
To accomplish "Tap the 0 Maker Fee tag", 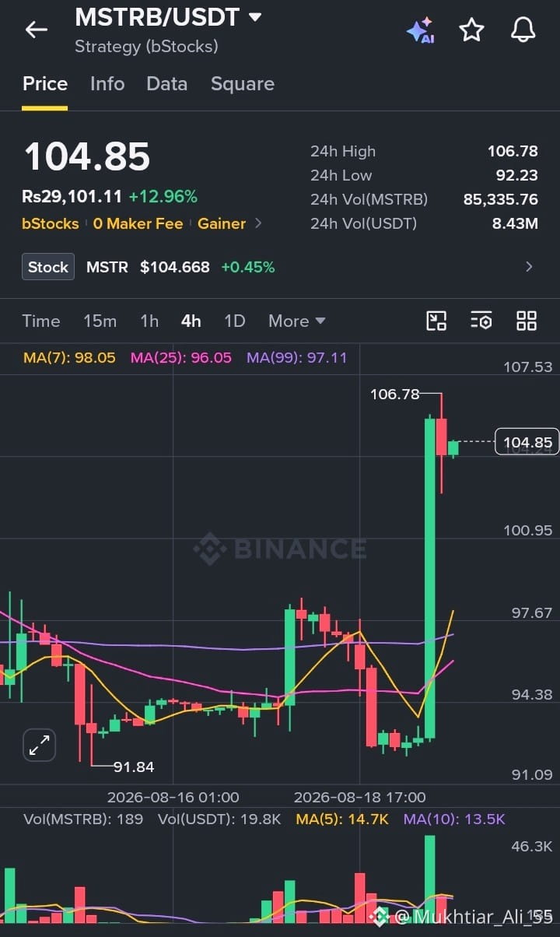I will click(x=138, y=223).
